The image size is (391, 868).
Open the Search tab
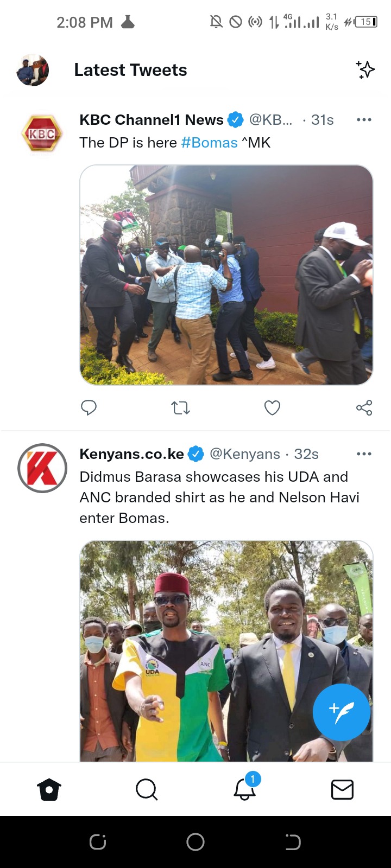(x=147, y=789)
